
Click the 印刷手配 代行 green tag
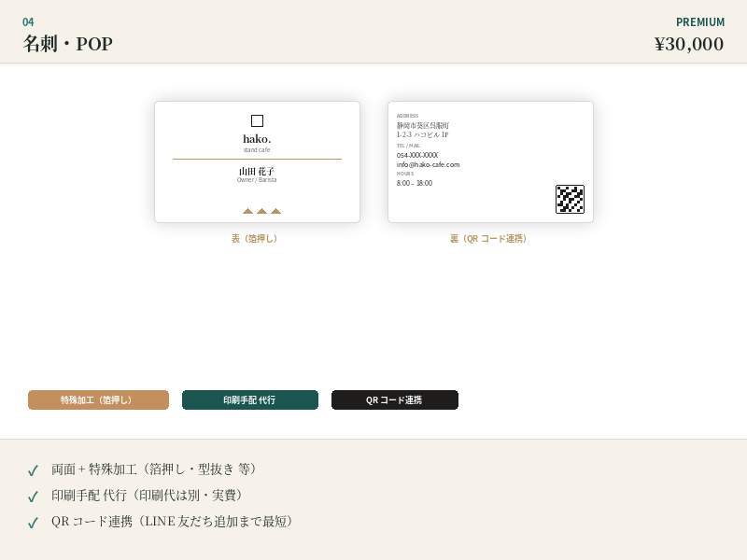pyautogui.click(x=250, y=400)
